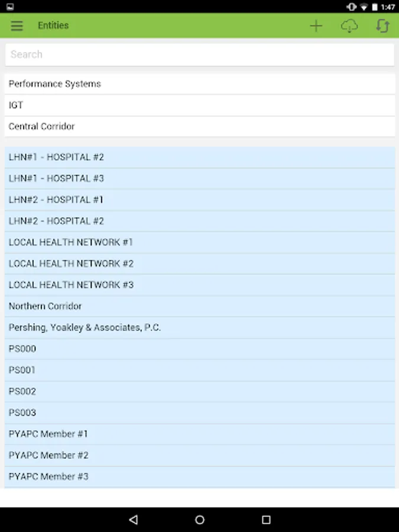Tap the Android recent apps button
399x532 pixels.
(x=266, y=520)
